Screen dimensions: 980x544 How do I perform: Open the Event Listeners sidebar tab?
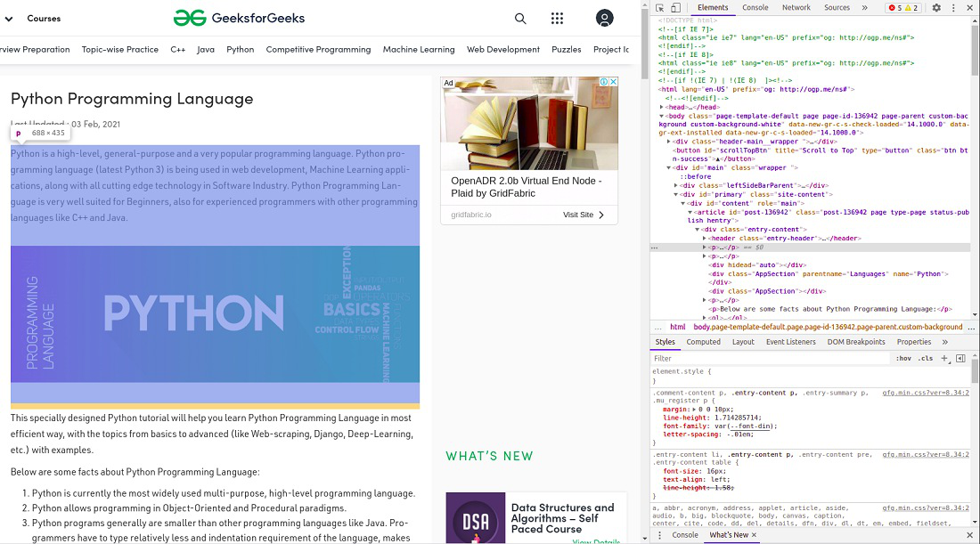click(x=790, y=342)
